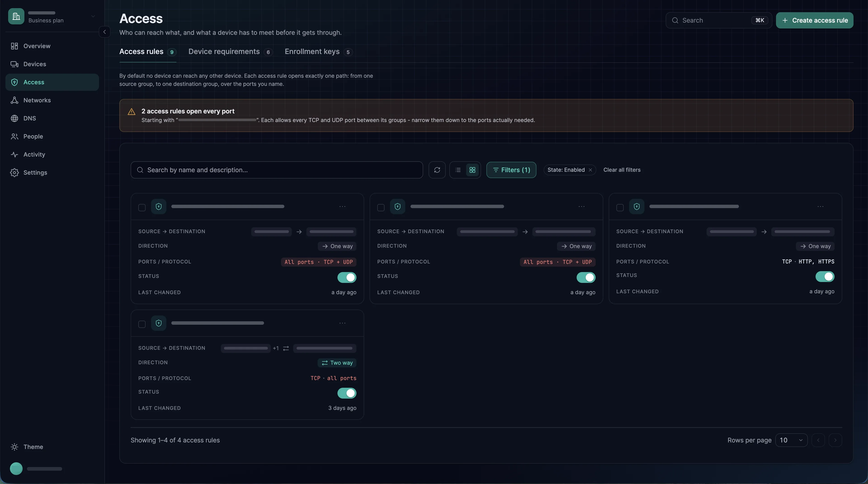Go to previous page of rules
868x484 pixels.
[x=818, y=440]
